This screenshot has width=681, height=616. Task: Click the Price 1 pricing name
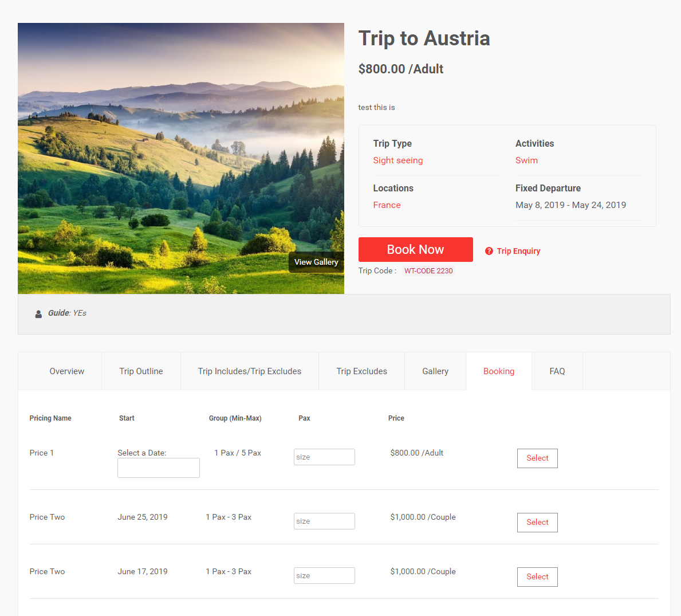tap(42, 453)
